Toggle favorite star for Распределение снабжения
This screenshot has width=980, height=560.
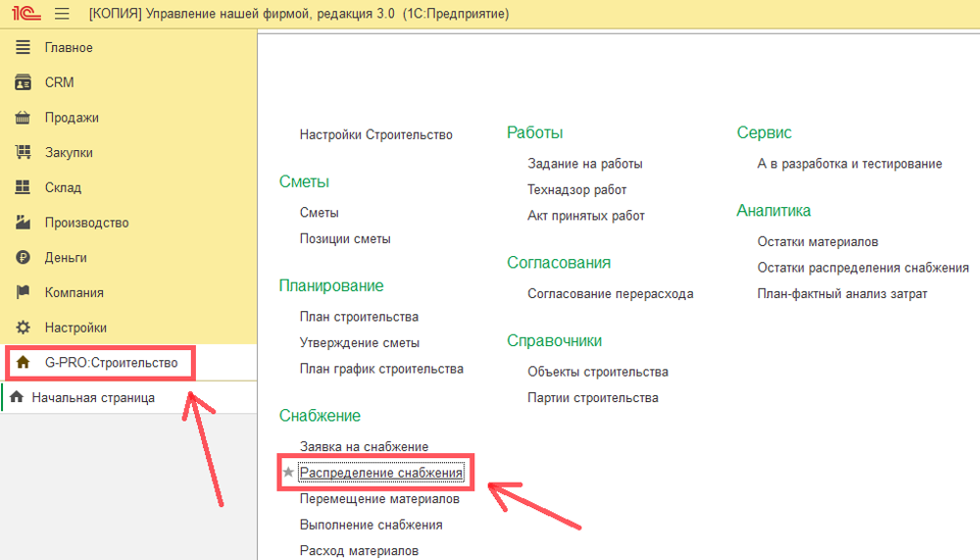pos(288,473)
